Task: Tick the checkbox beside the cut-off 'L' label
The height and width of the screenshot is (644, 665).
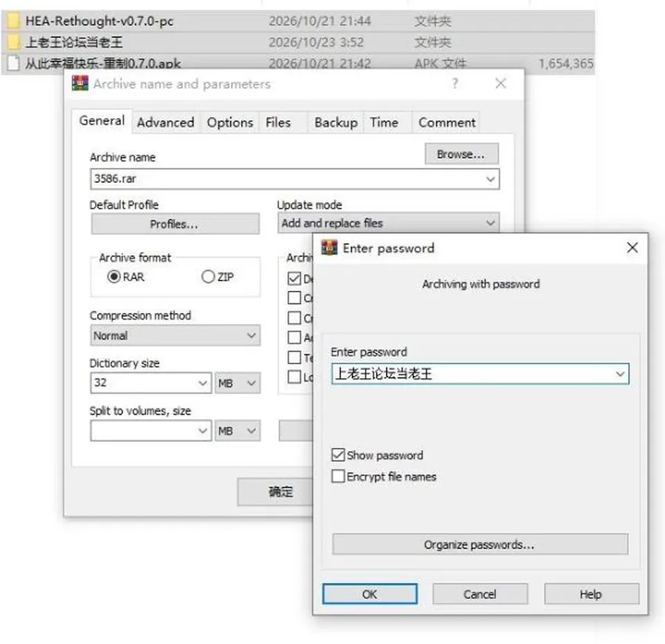Action: pyautogui.click(x=294, y=377)
